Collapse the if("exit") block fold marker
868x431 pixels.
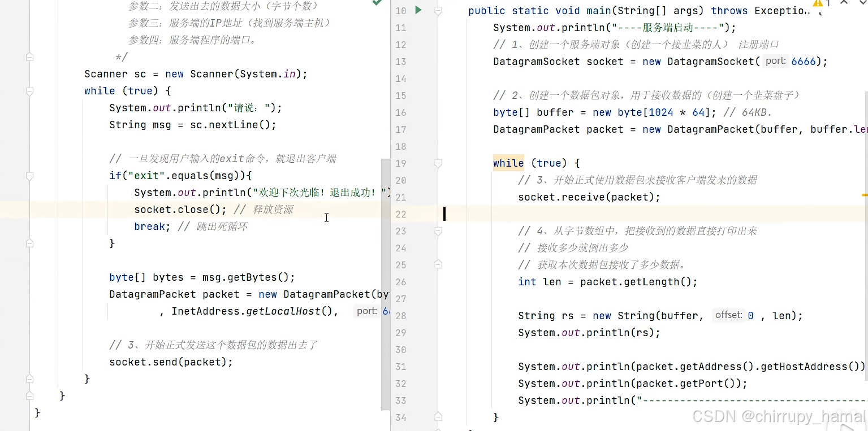(x=29, y=176)
